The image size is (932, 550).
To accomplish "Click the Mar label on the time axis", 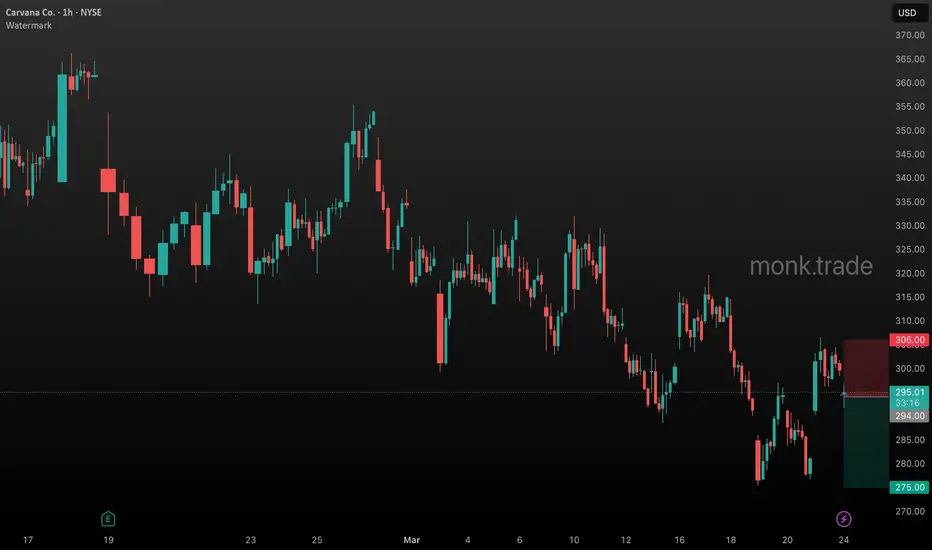I will 411,540.
